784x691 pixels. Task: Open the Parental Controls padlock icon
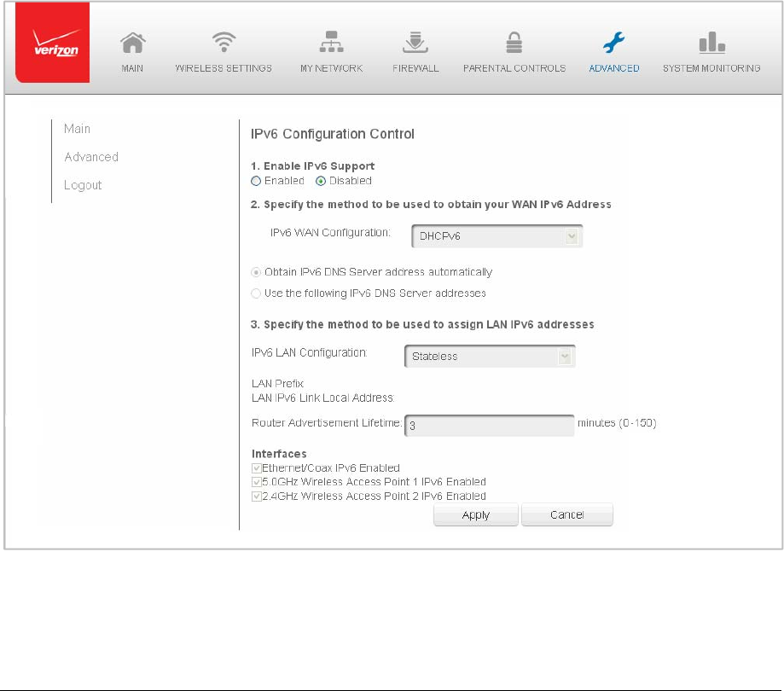[514, 43]
